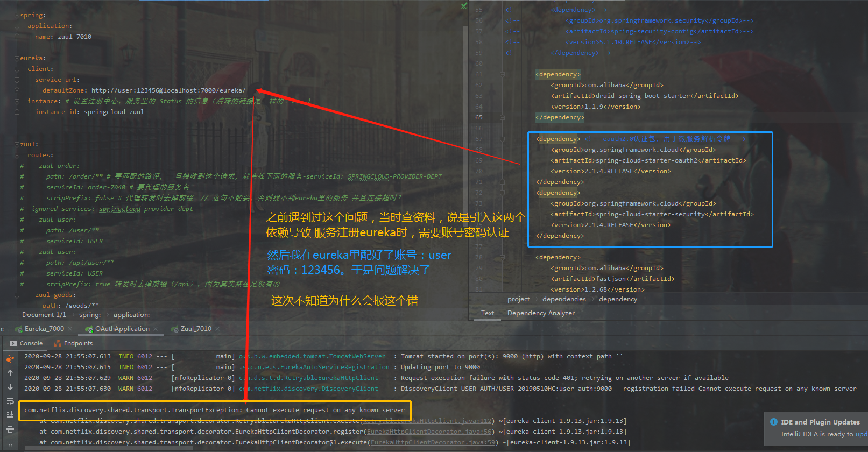Viewport: 868px width, 452px height.
Task: Click line number 65 in pom gutter
Action: click(x=479, y=117)
